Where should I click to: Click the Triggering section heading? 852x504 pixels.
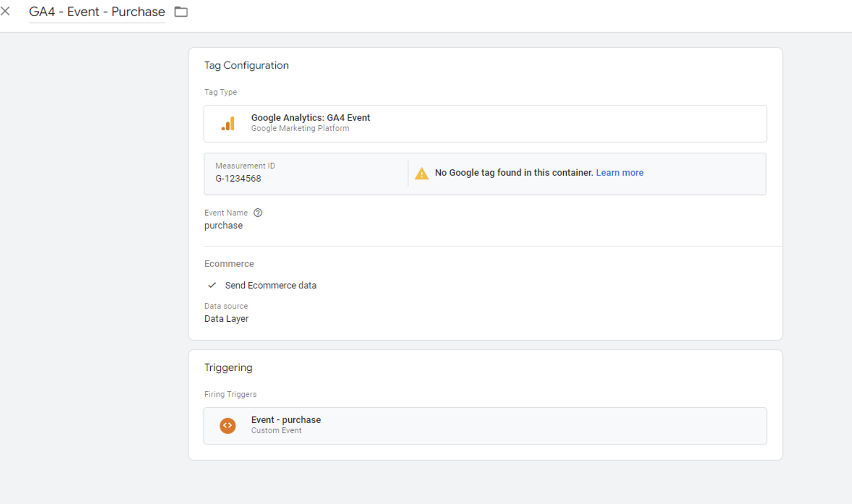point(228,368)
